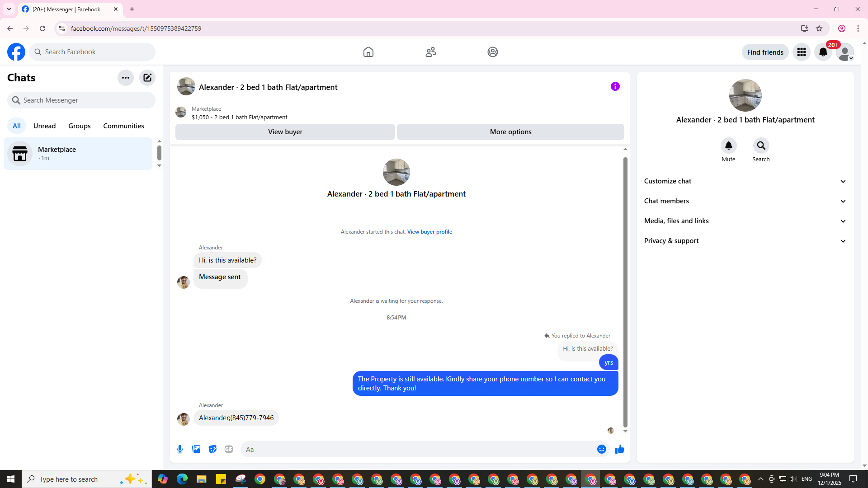The height and width of the screenshot is (488, 868).
Task: Focus the Search Messenger field
Action: pyautogui.click(x=81, y=100)
